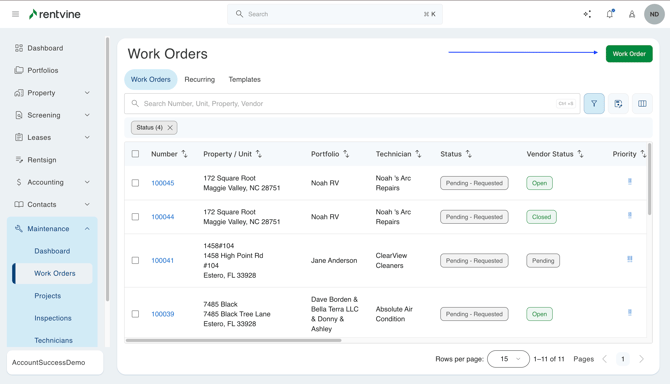Viewport: 670px width, 384px height.
Task: Open work order 100044 link
Action: click(x=163, y=217)
